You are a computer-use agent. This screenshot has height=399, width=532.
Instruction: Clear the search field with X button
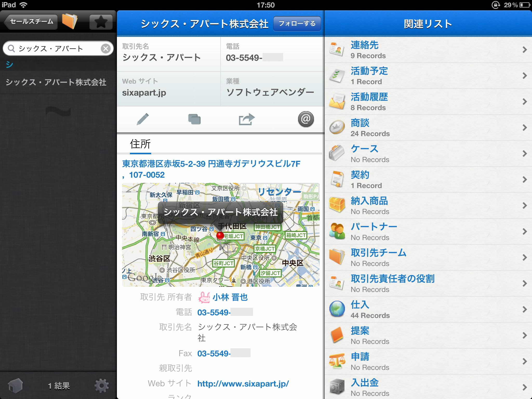(x=106, y=49)
